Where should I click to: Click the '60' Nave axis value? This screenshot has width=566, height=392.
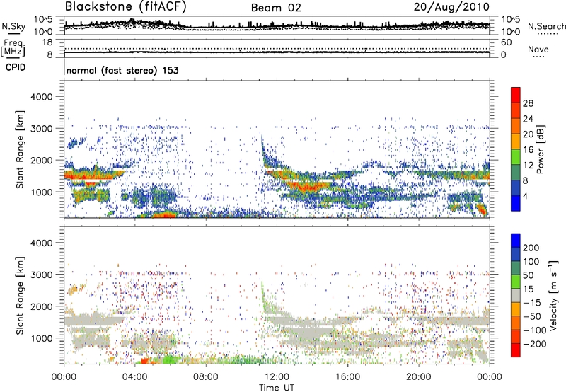tap(507, 42)
